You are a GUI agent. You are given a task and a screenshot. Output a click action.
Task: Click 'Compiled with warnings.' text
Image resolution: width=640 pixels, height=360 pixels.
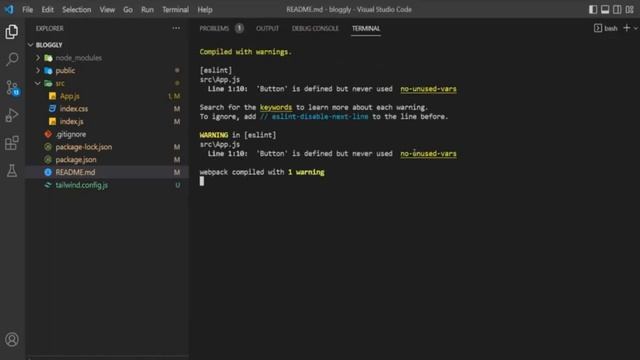point(245,52)
